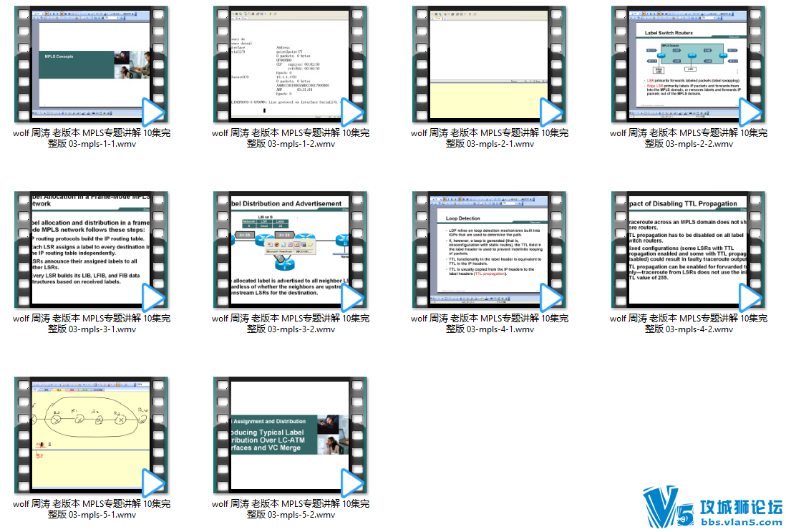Click play overlay on 03-mpls-4-1 video
The image size is (786, 532).
point(551,297)
